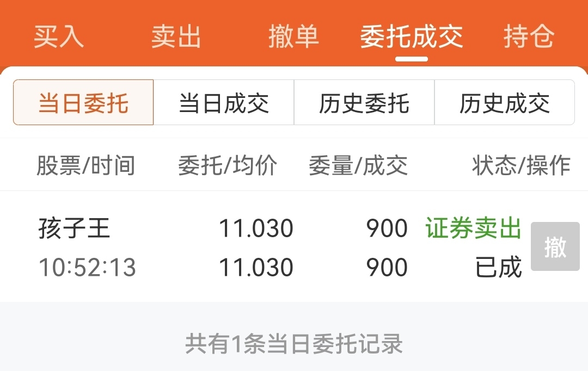Show 历史委托 records
Viewport: 588px width, 371px height.
364,102
